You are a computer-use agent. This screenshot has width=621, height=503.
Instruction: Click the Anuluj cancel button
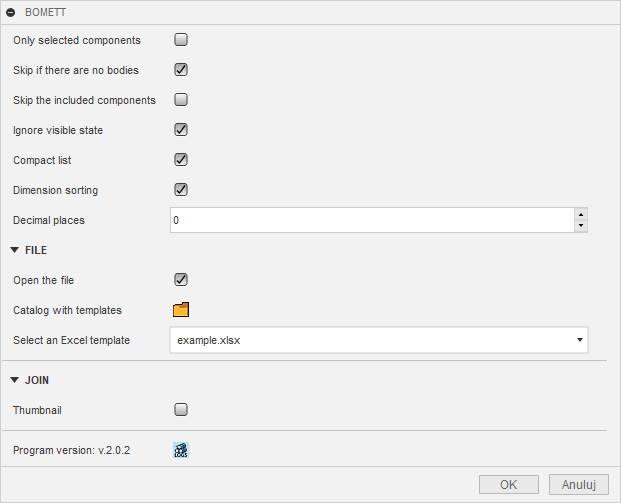click(x=578, y=484)
